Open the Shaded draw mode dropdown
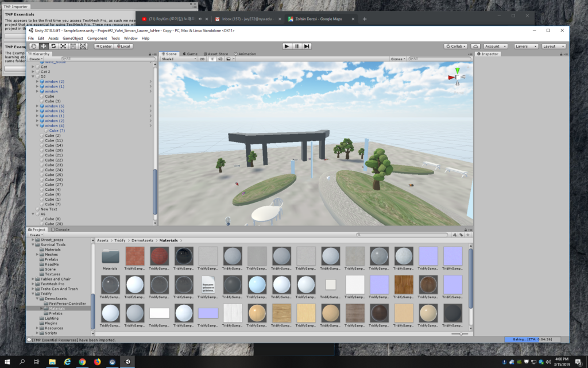The width and height of the screenshot is (588, 368). click(179, 59)
